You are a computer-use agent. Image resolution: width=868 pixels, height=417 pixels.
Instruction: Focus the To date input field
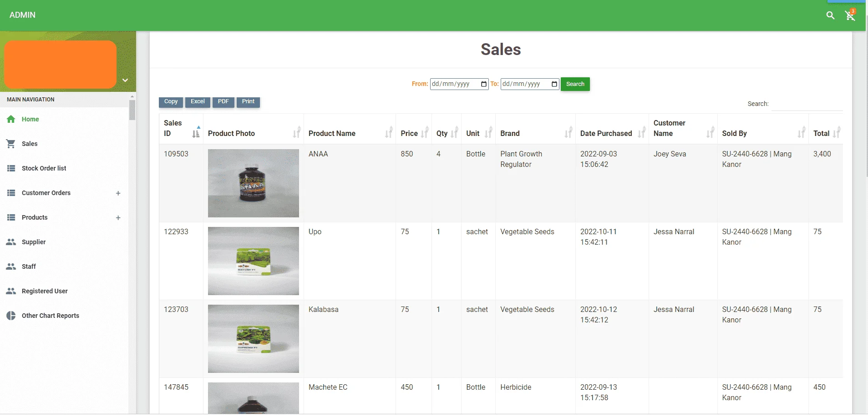529,84
